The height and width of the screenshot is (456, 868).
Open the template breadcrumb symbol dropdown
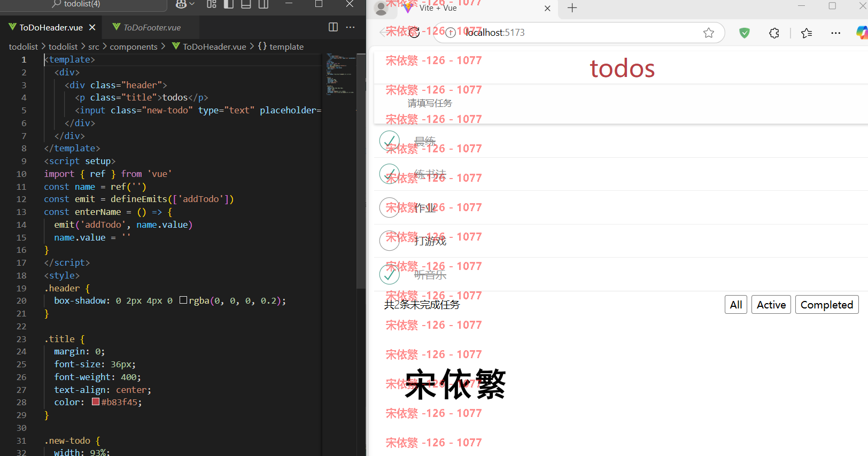[x=281, y=47]
